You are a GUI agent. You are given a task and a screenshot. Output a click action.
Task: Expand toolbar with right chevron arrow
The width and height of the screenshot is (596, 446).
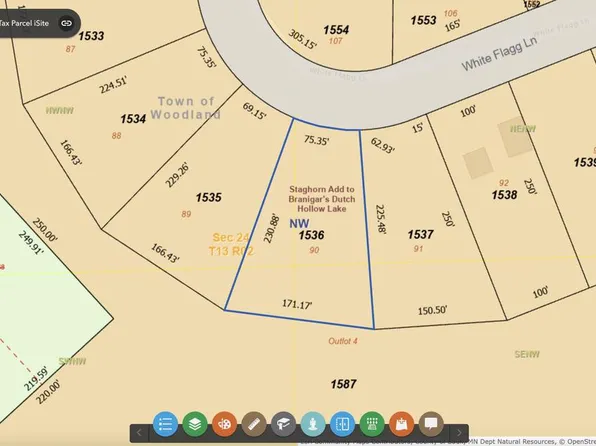pyautogui.click(x=459, y=433)
